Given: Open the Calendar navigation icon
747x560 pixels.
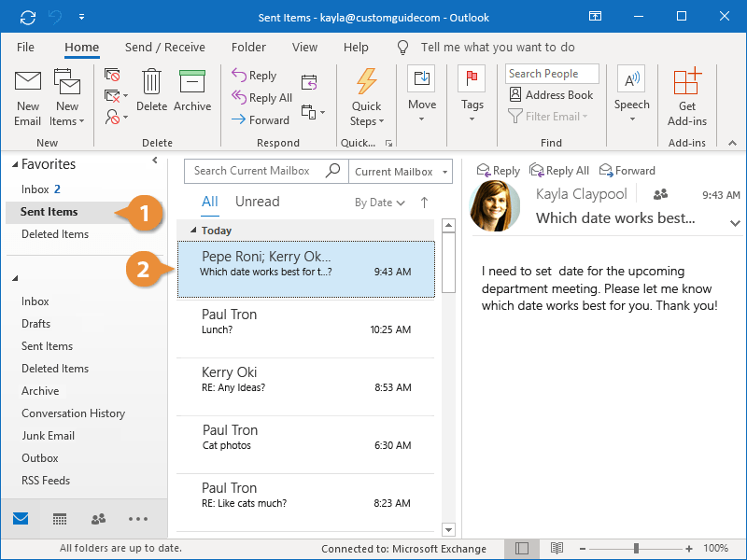Looking at the screenshot, I should (60, 519).
